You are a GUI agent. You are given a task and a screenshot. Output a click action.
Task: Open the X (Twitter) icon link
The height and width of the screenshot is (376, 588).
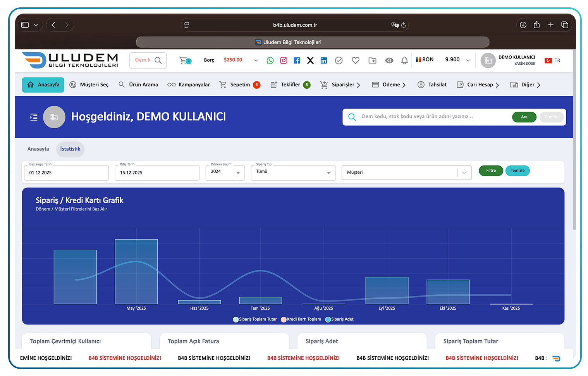click(310, 60)
